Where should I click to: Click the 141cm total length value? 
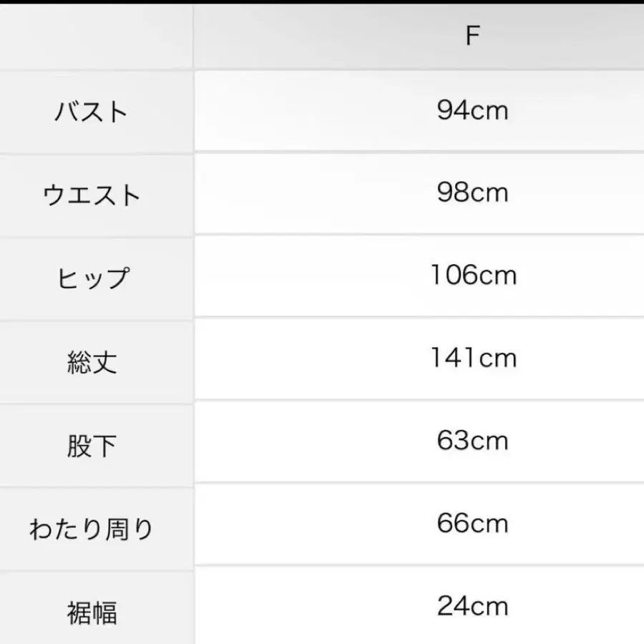click(x=472, y=358)
